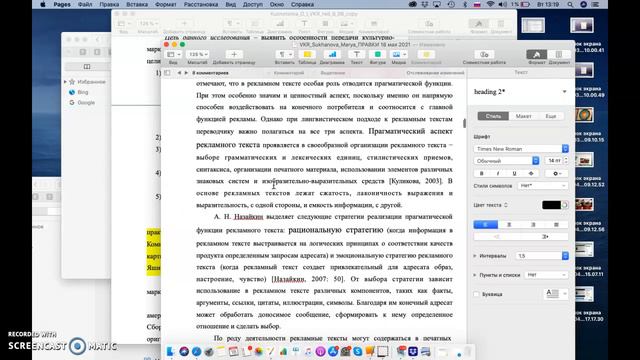Viewport: 640px width, 360px height.
Task: Click the document vertical scrollbar thumb
Action: click(464, 123)
